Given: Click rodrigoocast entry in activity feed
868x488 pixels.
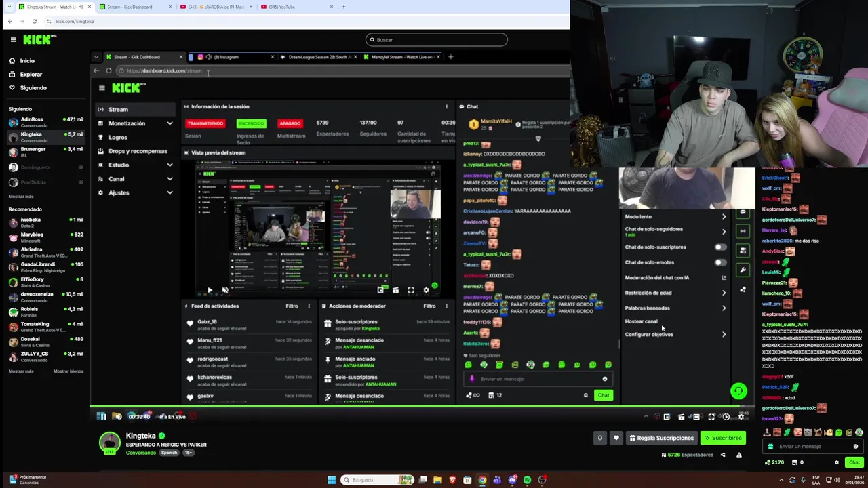Looking at the screenshot, I should click(x=248, y=362).
